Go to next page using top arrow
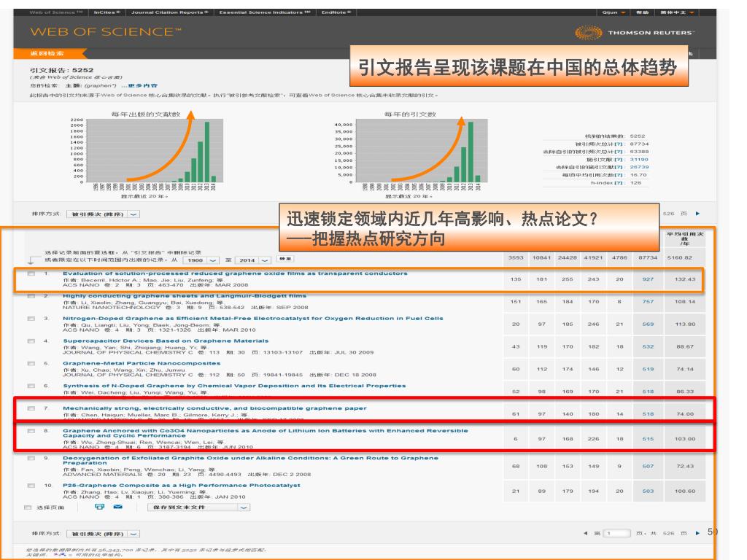Viewport: 747px width, 560px height. [697, 214]
